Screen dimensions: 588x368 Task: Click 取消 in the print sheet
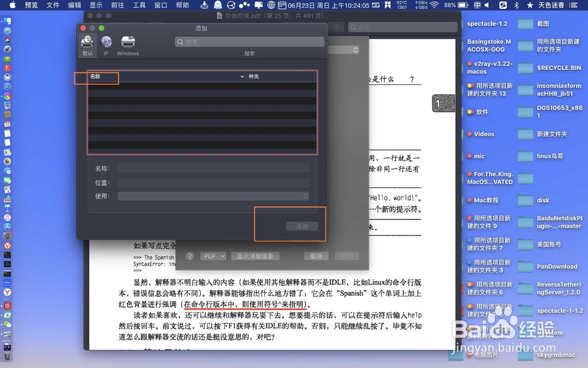pos(316,256)
